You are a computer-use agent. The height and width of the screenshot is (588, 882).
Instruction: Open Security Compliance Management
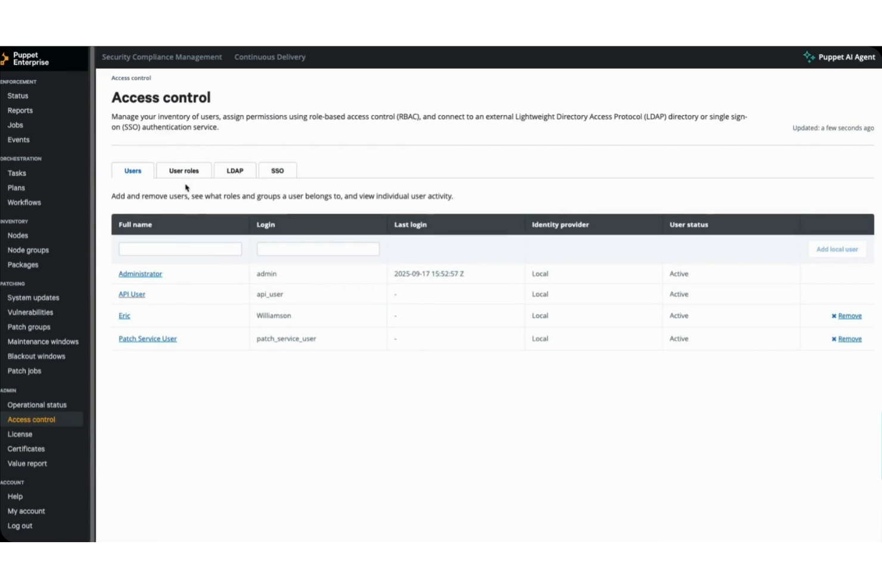click(x=162, y=57)
